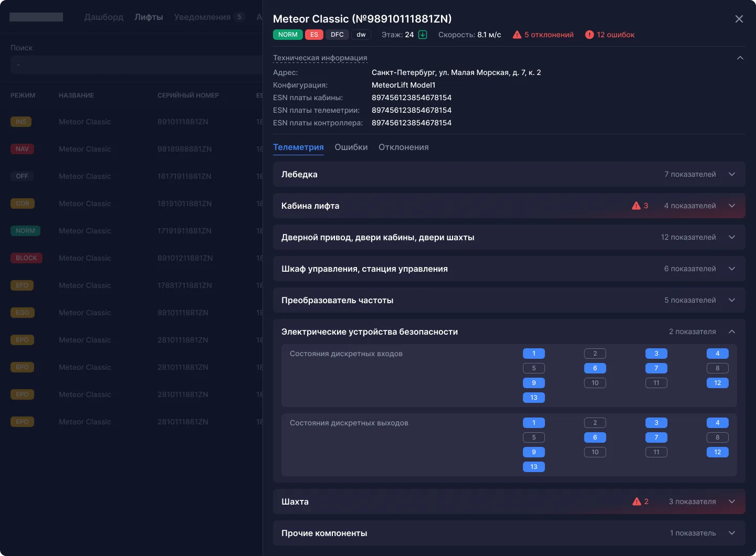Select lift with serial 17191911881ZN
The image size is (756, 556).
(x=184, y=231)
